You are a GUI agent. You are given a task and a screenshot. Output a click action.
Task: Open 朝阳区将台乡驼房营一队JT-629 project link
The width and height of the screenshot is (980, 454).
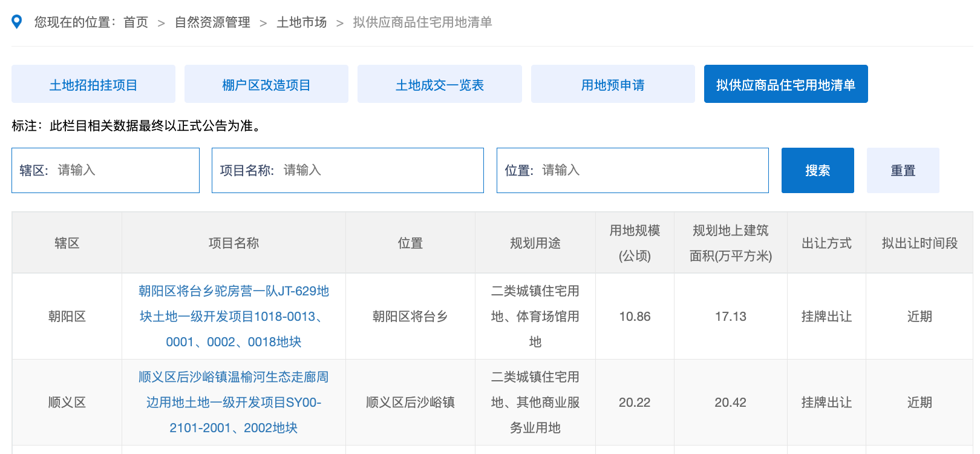234,317
